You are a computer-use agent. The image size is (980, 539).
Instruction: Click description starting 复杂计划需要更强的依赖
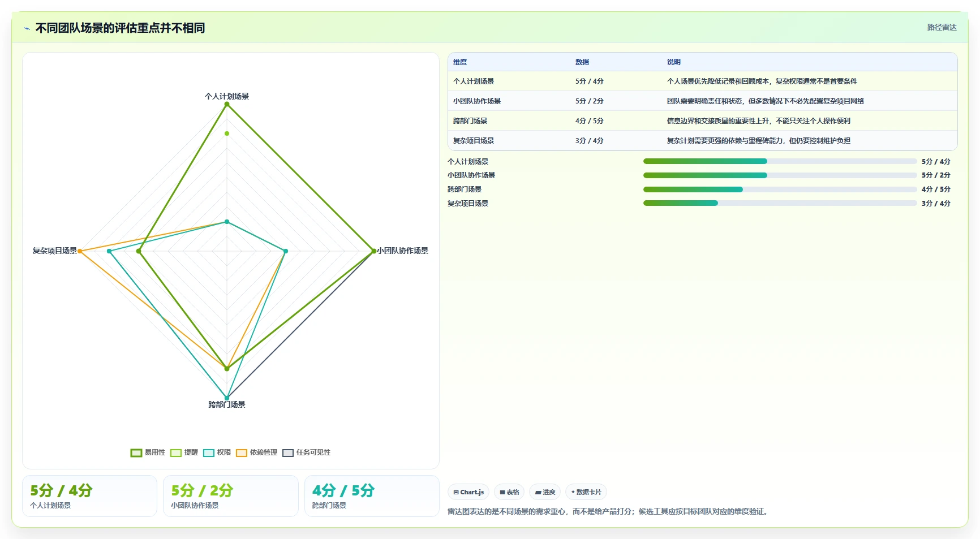tap(758, 141)
